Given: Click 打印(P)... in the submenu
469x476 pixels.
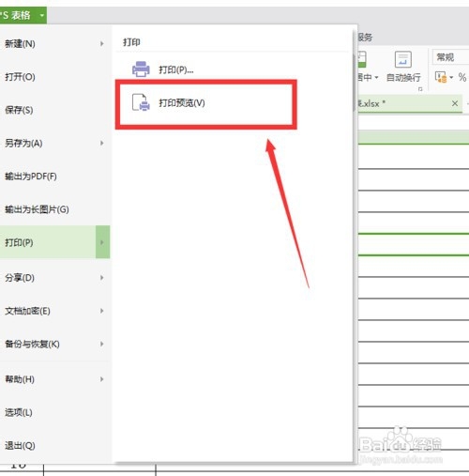Looking at the screenshot, I should [176, 69].
